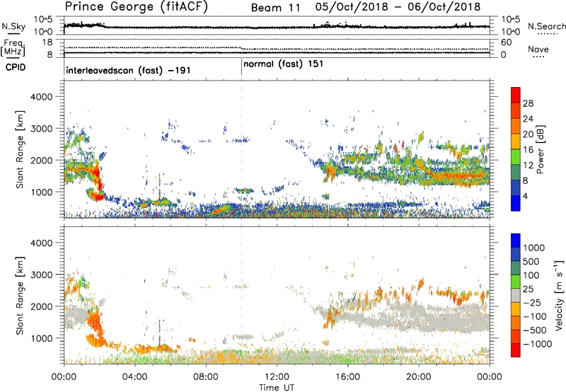Click 'normal (fast) 151' text
566x392 pixels.
pyautogui.click(x=284, y=64)
